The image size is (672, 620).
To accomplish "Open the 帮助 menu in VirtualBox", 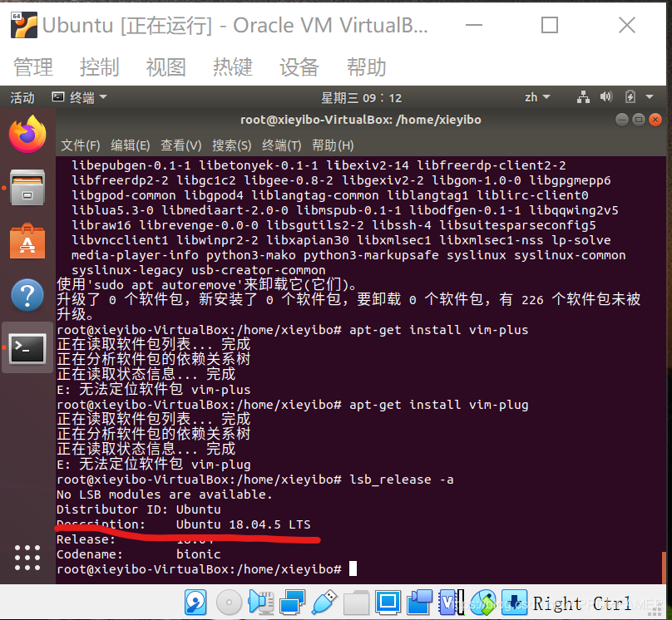I will (x=367, y=67).
